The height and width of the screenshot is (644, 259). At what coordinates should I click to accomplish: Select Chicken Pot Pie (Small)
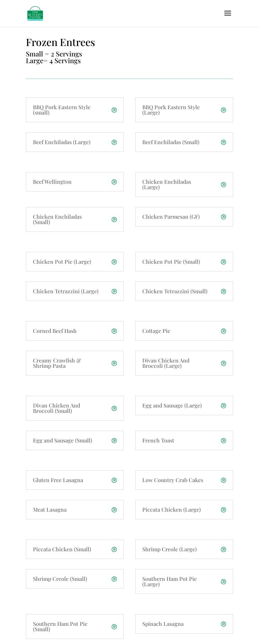tap(184, 262)
